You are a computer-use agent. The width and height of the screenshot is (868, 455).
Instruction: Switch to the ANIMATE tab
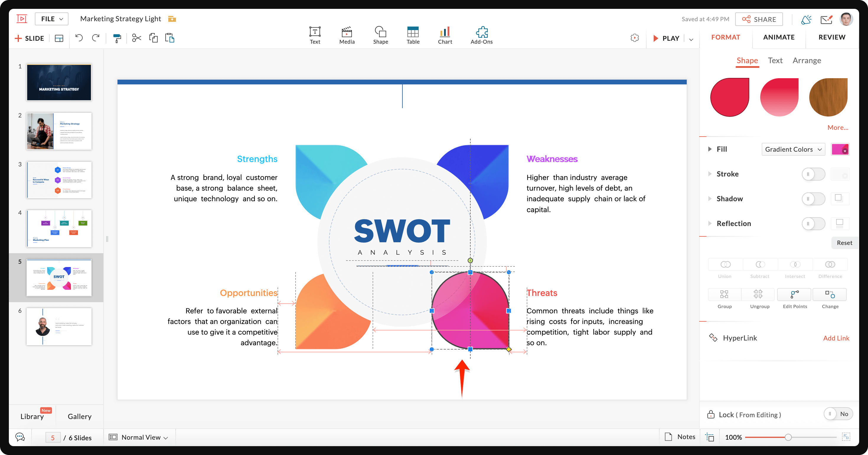778,37
